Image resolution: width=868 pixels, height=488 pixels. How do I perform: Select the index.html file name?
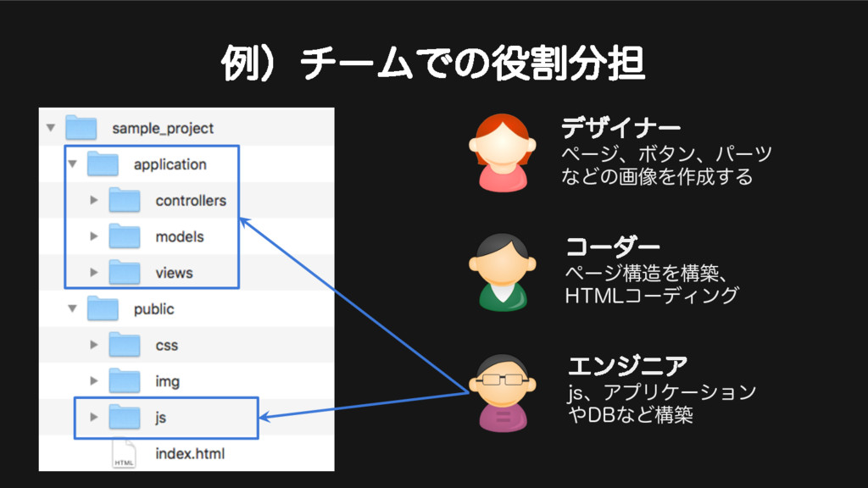190,454
